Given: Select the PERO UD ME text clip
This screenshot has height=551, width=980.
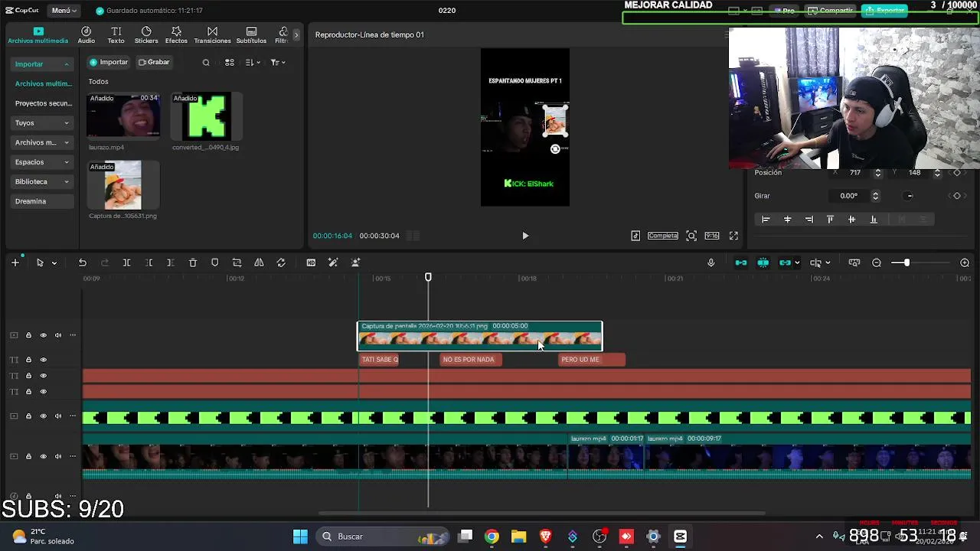Looking at the screenshot, I should pos(591,360).
